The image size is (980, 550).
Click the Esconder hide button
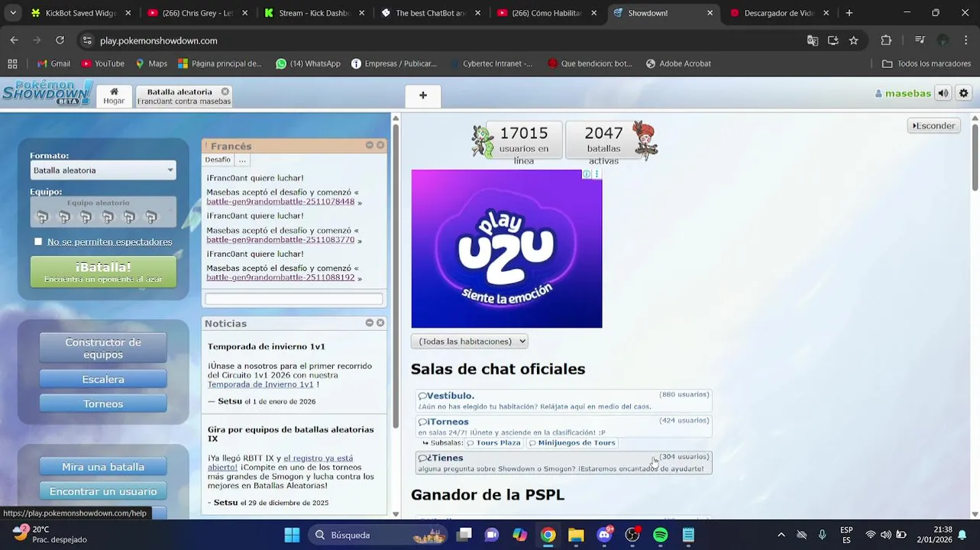pos(933,125)
